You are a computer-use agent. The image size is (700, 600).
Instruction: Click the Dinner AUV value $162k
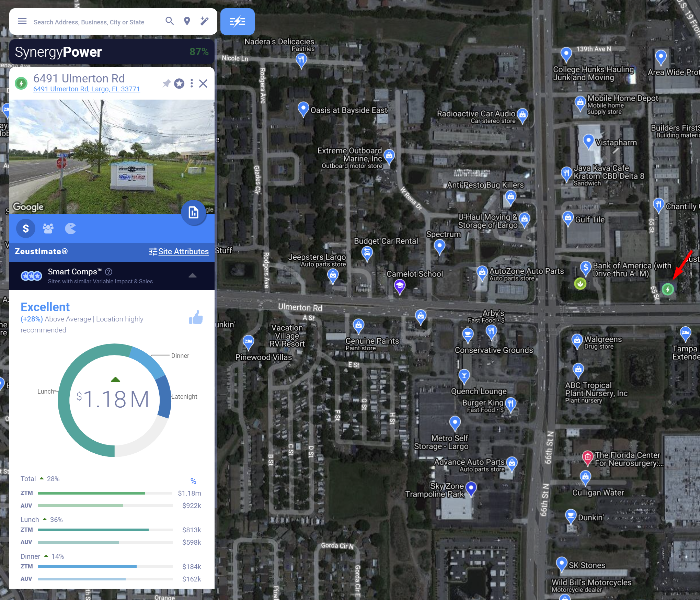[x=192, y=579]
